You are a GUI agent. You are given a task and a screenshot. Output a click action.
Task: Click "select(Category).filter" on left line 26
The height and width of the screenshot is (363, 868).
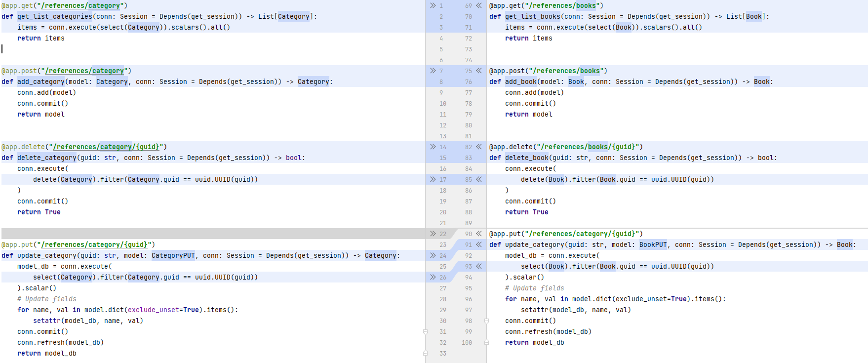(79, 277)
